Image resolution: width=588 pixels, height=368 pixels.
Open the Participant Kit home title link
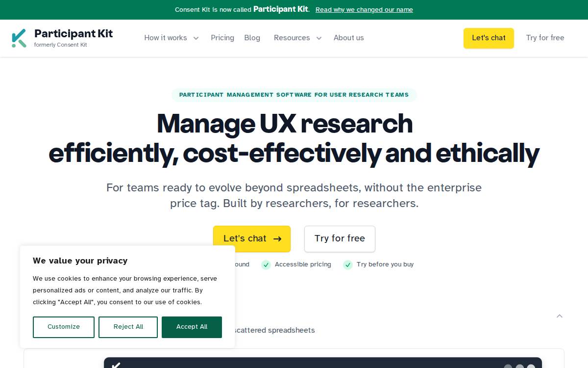click(73, 33)
